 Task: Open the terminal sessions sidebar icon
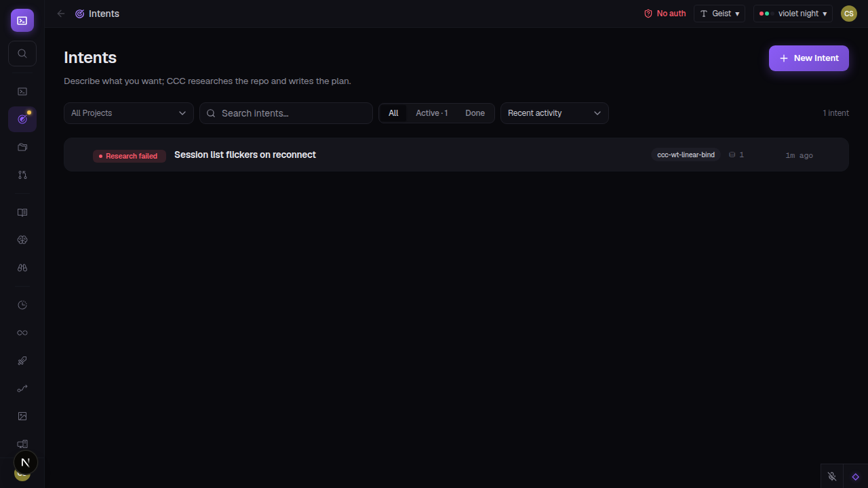pyautogui.click(x=22, y=91)
